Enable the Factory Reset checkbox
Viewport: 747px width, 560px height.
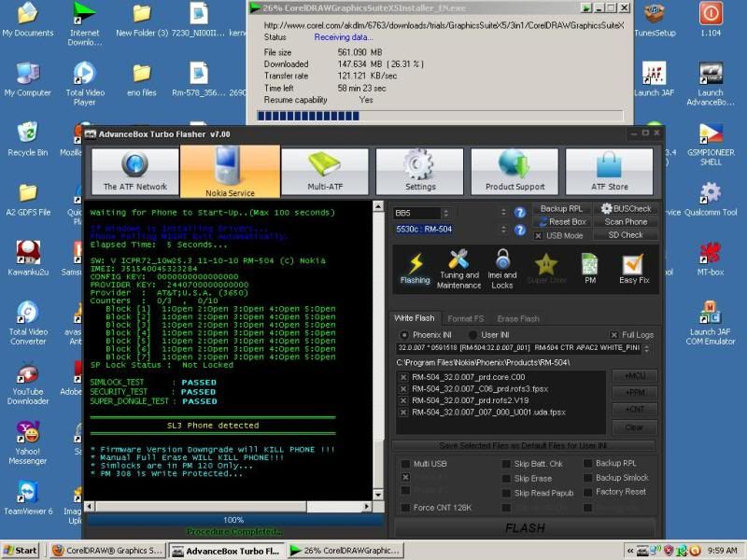coord(588,492)
